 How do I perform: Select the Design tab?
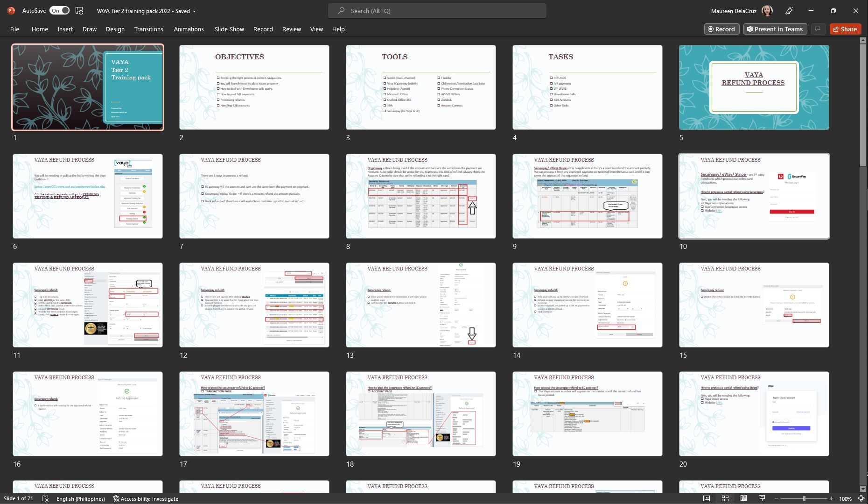(115, 29)
